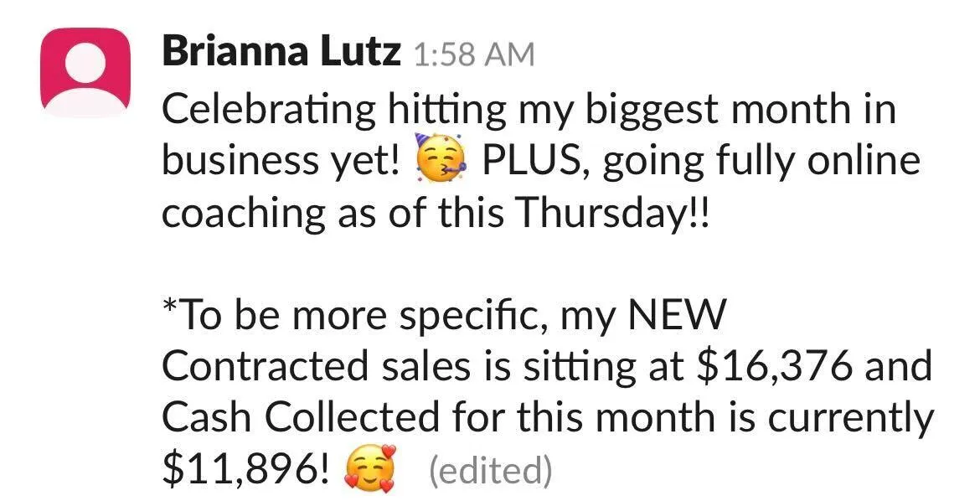This screenshot has height=501, width=980.
Task: Click the capitalized word NEW
Action: [x=677, y=315]
